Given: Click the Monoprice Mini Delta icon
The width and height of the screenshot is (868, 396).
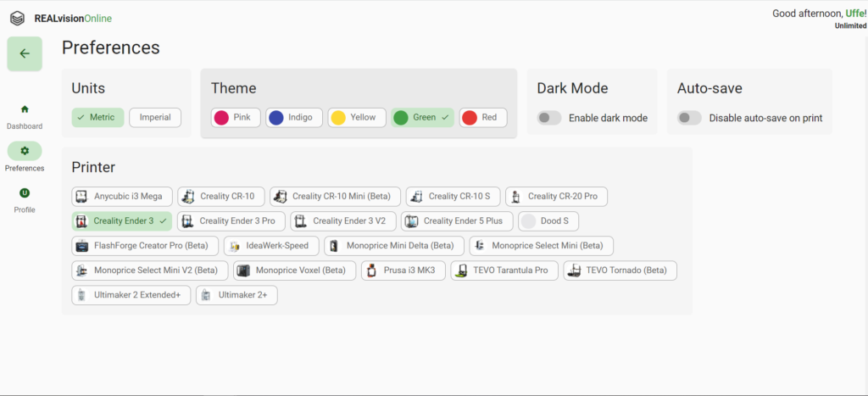Looking at the screenshot, I should click(x=334, y=245).
